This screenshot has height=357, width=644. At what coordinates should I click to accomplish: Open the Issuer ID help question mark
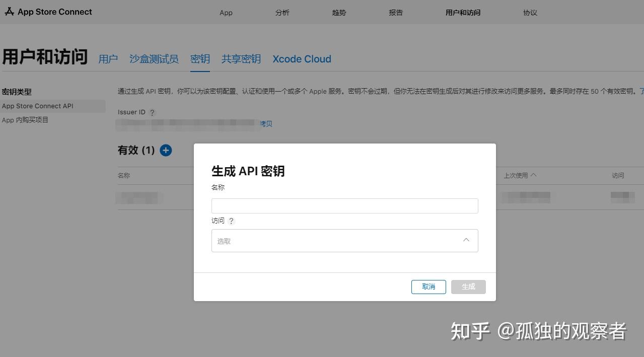click(152, 112)
